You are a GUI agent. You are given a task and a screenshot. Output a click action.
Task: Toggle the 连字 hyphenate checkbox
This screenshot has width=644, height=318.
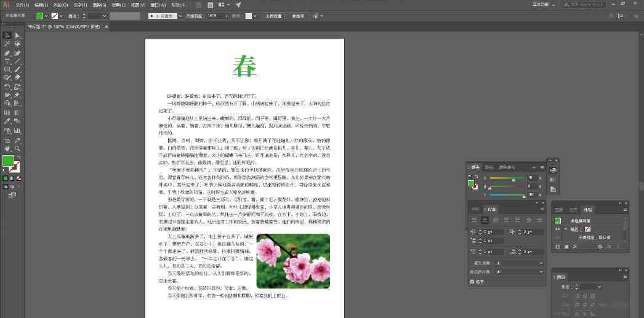(x=472, y=282)
